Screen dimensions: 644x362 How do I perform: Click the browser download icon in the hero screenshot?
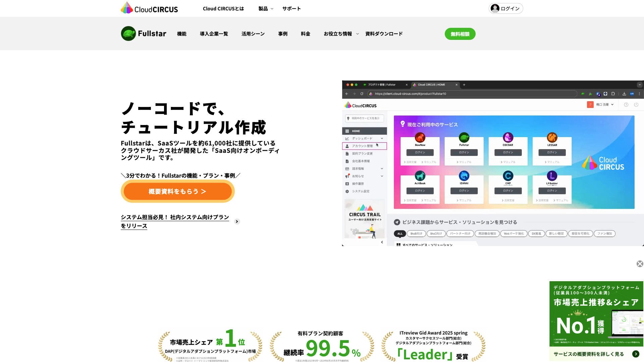624,94
